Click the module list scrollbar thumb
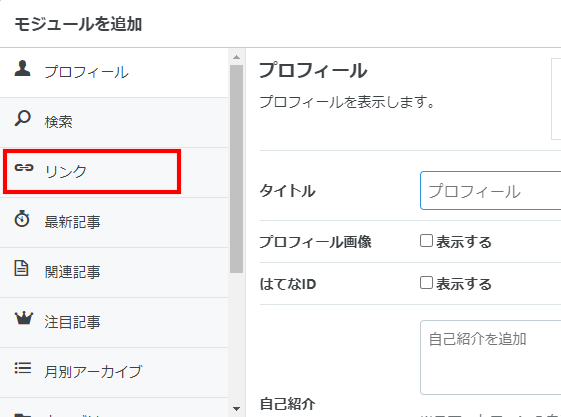Viewport: 561px width, 417px height. 236,169
